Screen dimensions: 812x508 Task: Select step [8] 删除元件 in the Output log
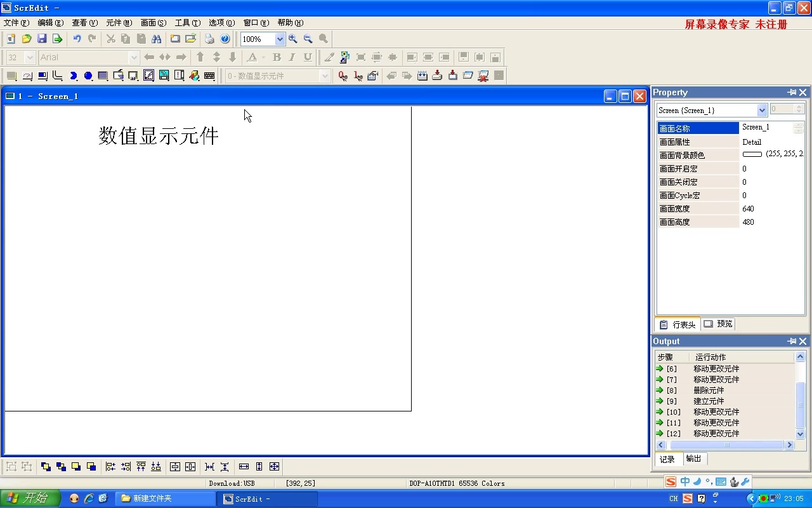tap(724, 391)
